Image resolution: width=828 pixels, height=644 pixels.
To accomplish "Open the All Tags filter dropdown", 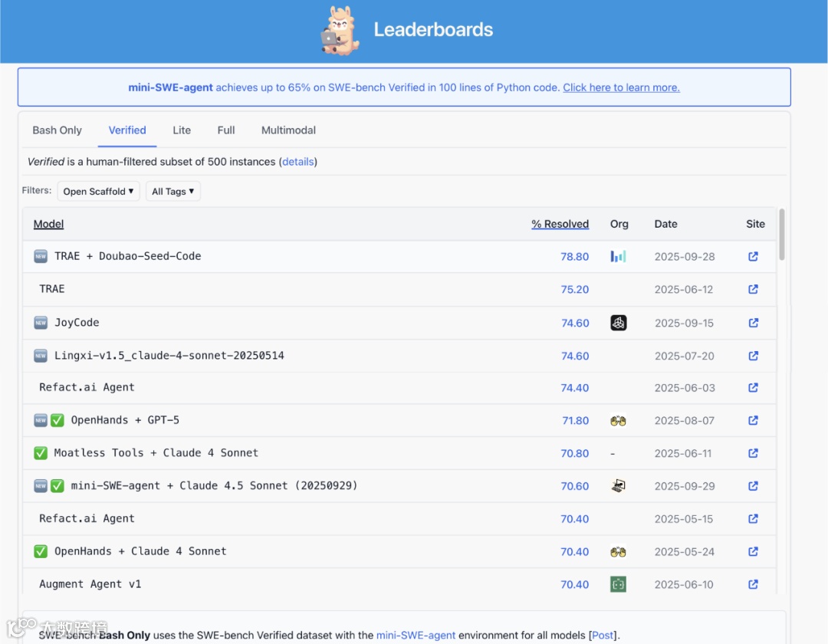I will (172, 191).
